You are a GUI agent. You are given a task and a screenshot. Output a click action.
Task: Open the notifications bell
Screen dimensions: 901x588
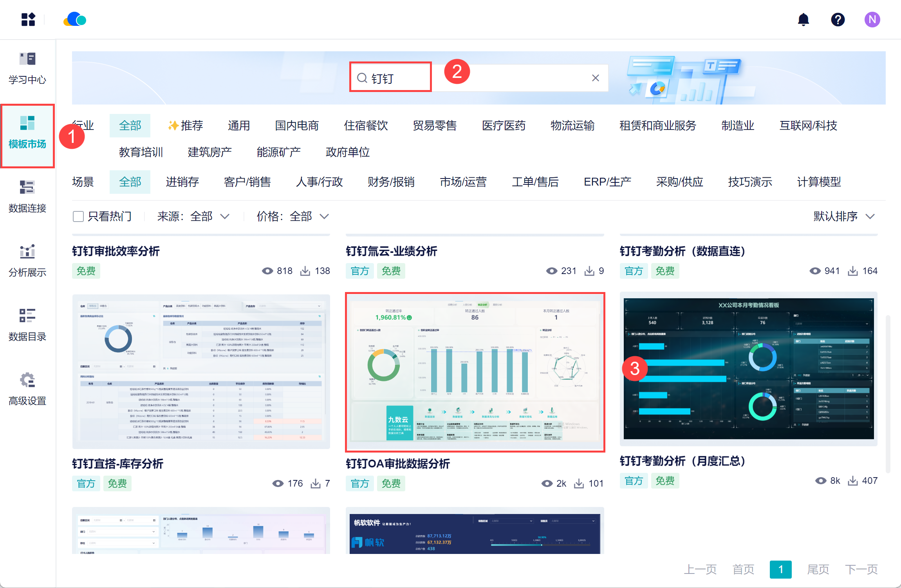coord(803,20)
